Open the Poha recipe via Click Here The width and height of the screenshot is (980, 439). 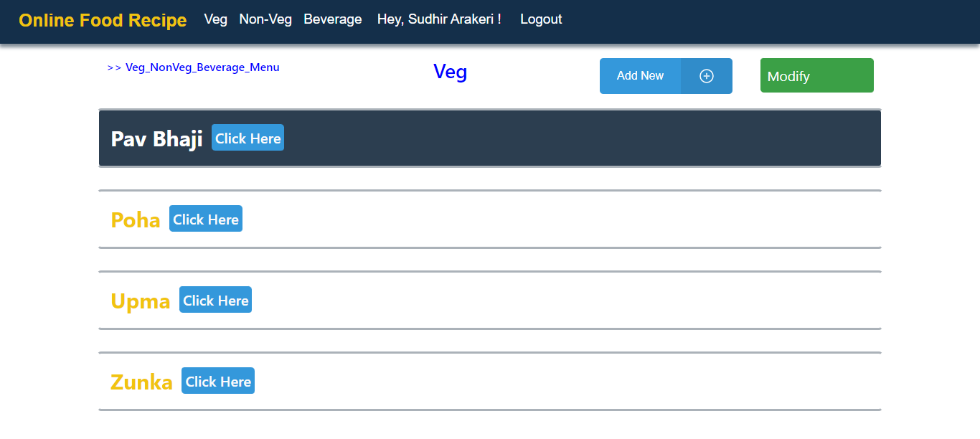coord(205,219)
